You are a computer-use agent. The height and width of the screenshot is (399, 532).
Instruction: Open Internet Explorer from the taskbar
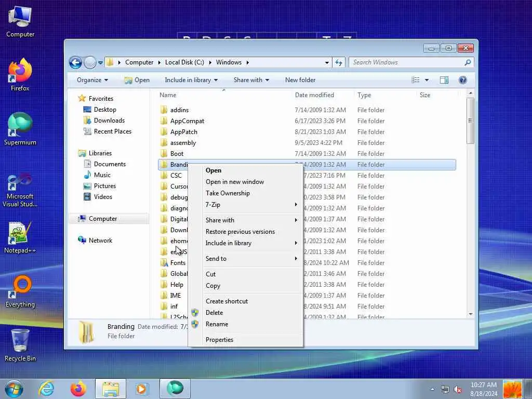coord(46,389)
